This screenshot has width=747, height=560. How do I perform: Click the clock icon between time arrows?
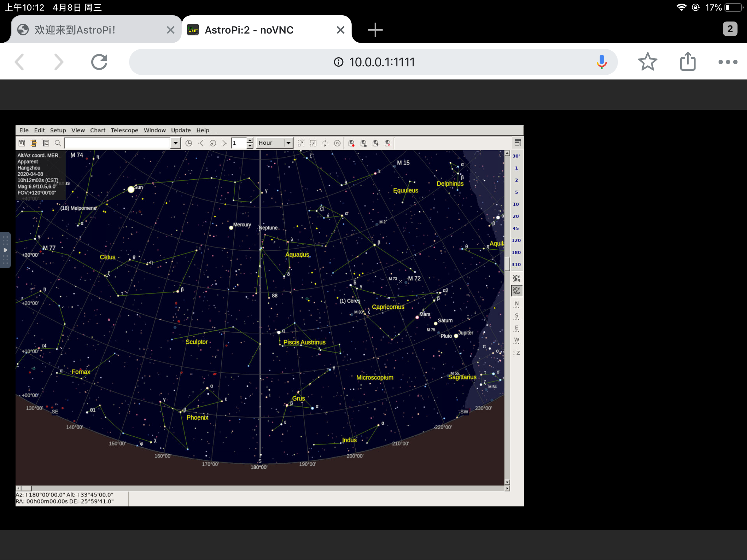[x=213, y=143]
